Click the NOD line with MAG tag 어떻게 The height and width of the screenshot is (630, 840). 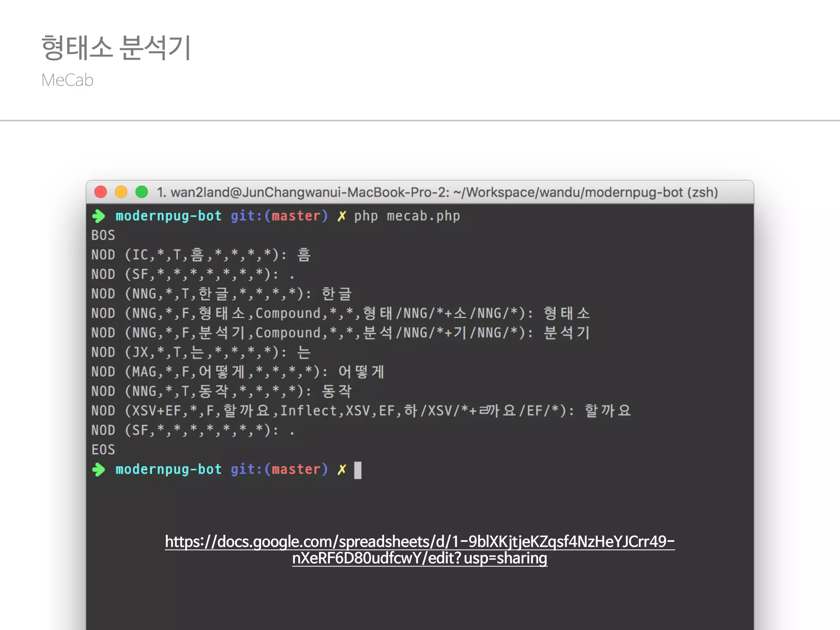click(x=238, y=372)
